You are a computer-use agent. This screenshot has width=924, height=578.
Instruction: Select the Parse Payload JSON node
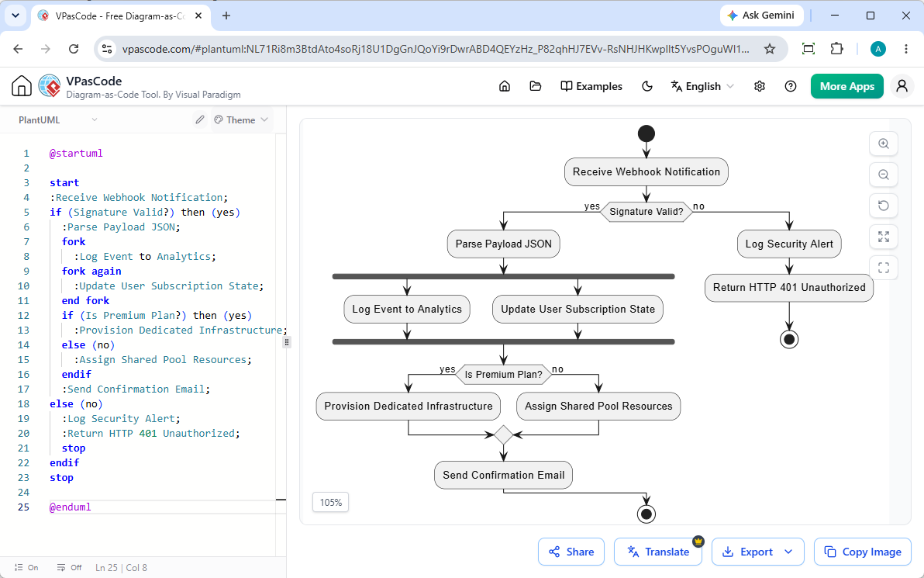pyautogui.click(x=503, y=244)
